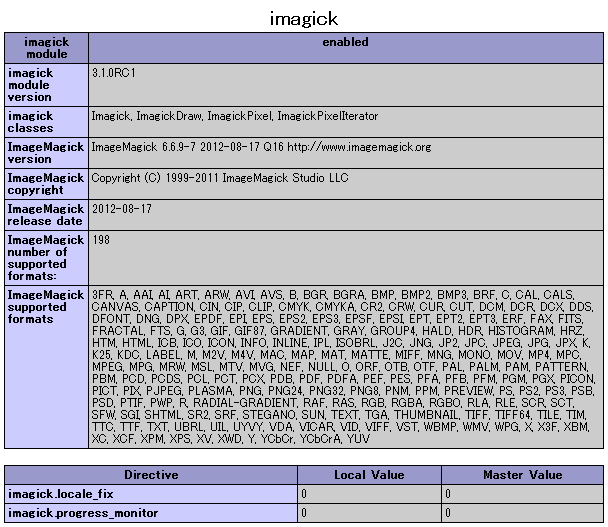Select the 'ImageMagick copyright' label cell
Image resolution: width=608 pixels, height=527 pixels.
[46, 184]
